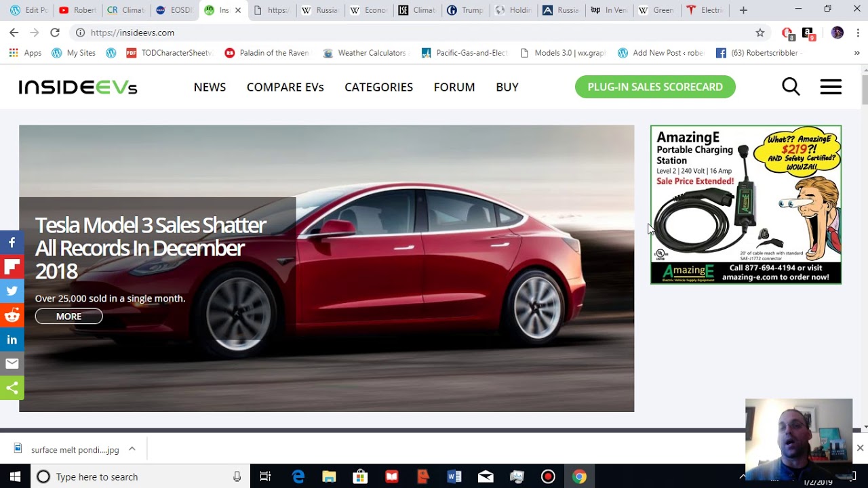This screenshot has height=488, width=868.
Task: Open Chrome three-dot menu
Action: (858, 33)
